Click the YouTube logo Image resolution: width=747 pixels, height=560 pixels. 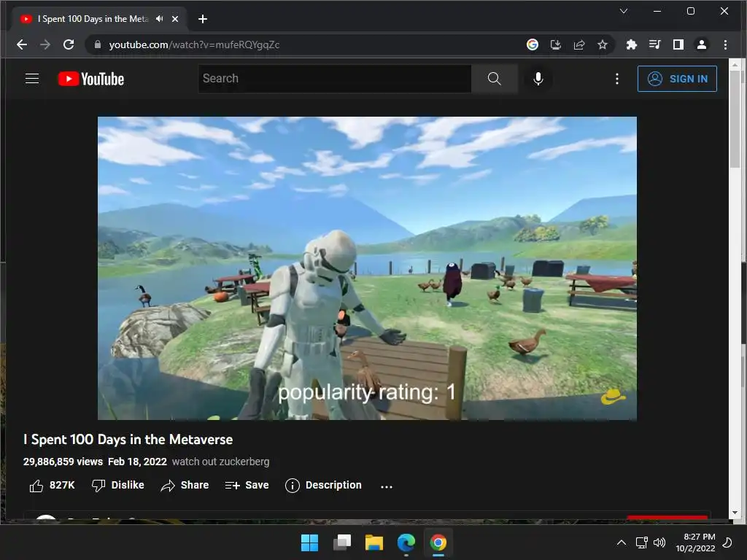pos(91,79)
